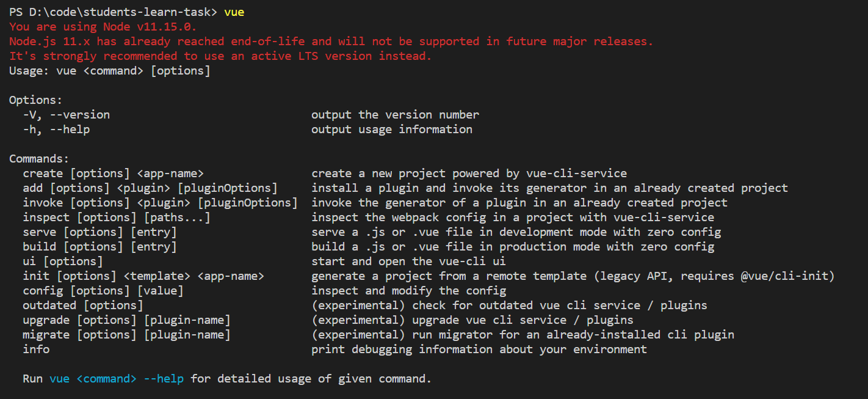Click the 'invoke [options] <plugin>' command entry
868x399 pixels.
(x=160, y=203)
